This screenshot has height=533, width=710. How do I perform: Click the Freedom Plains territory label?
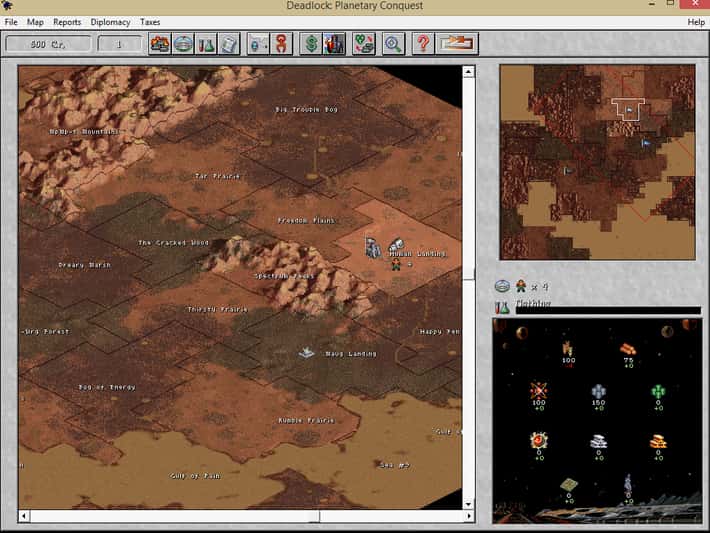tap(306, 221)
